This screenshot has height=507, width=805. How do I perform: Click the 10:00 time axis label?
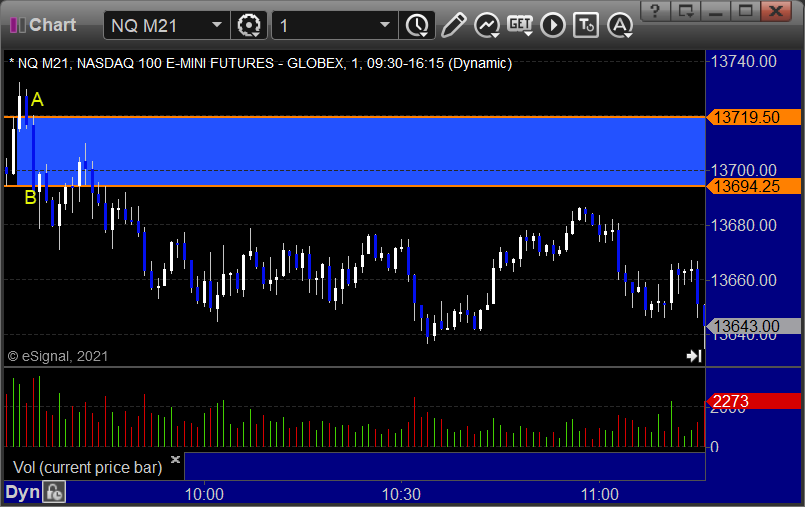point(204,494)
